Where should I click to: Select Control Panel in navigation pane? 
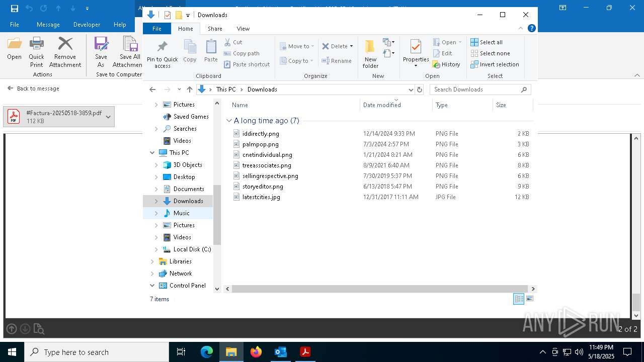(x=187, y=286)
